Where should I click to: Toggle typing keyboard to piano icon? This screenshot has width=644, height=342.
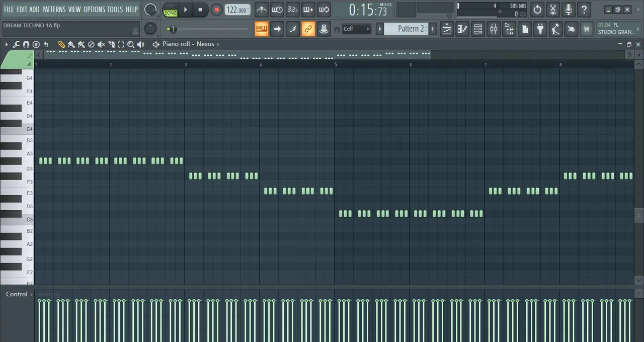click(262, 29)
